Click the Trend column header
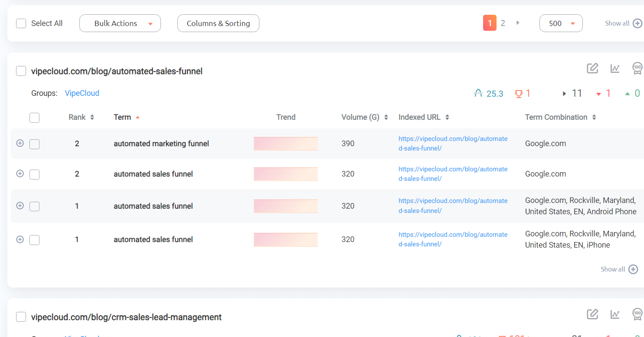The height and width of the screenshot is (337, 644). tap(286, 117)
